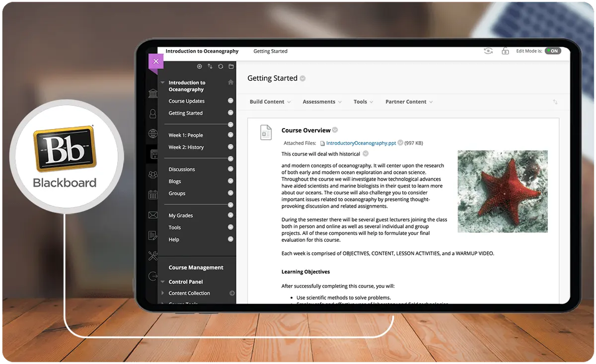Open My Grades link
596x364 pixels.
pos(181,216)
